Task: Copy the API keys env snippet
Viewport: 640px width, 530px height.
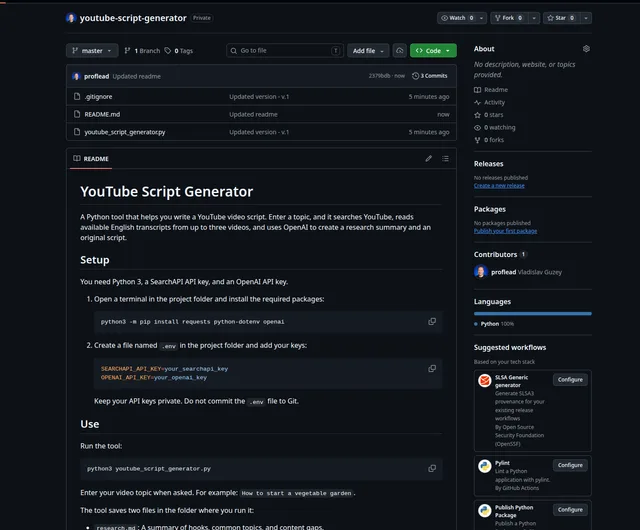Action: click(432, 369)
